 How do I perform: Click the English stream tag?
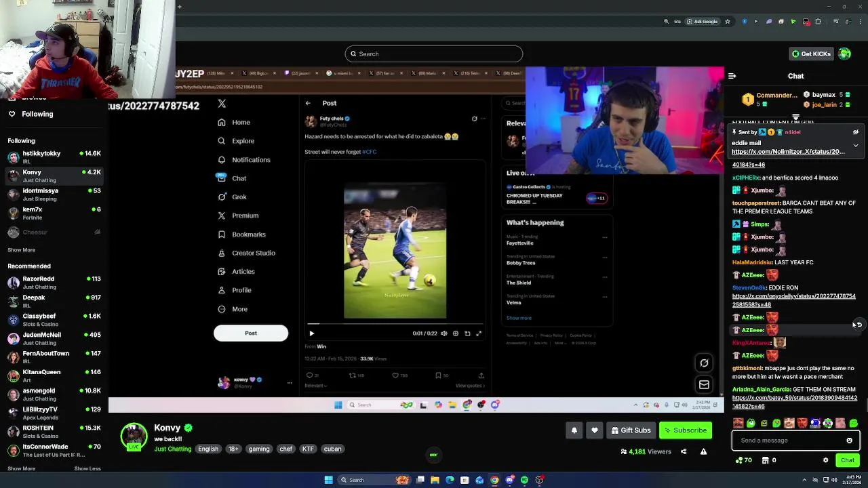208,449
